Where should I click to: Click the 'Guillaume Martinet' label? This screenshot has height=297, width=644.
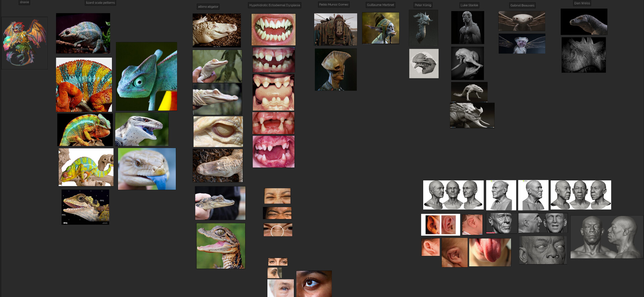coord(380,5)
